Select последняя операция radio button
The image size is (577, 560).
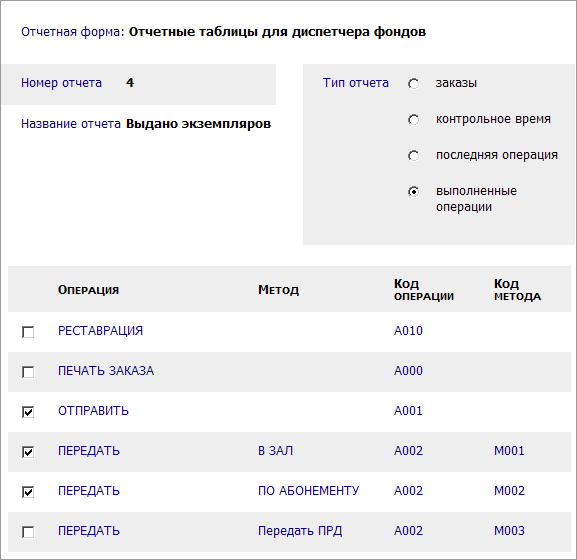click(413, 155)
